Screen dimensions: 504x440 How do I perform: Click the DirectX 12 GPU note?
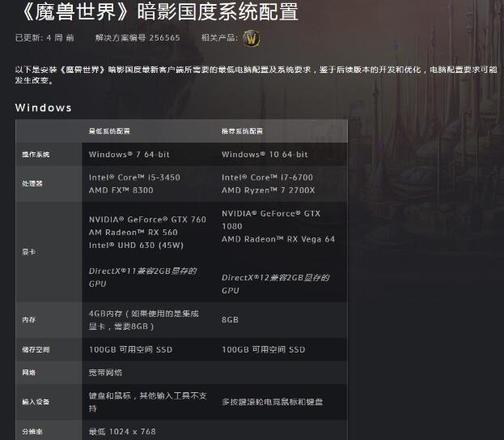[276, 284]
